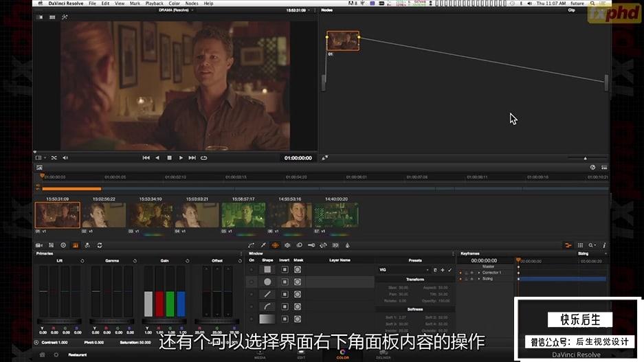Switch to the DELIVER page
The height and width of the screenshot is (362, 644).
tap(384, 355)
